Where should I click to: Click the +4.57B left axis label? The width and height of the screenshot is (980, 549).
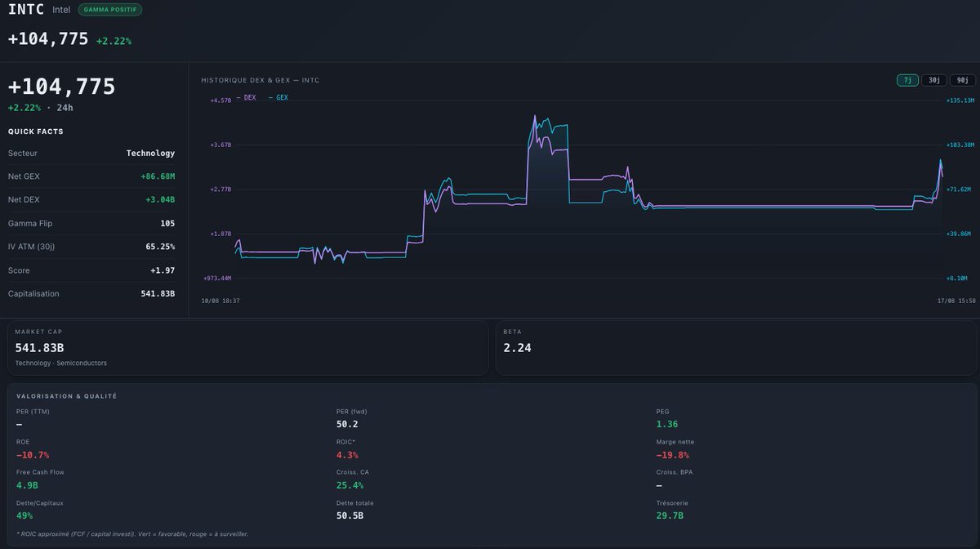[x=220, y=100]
